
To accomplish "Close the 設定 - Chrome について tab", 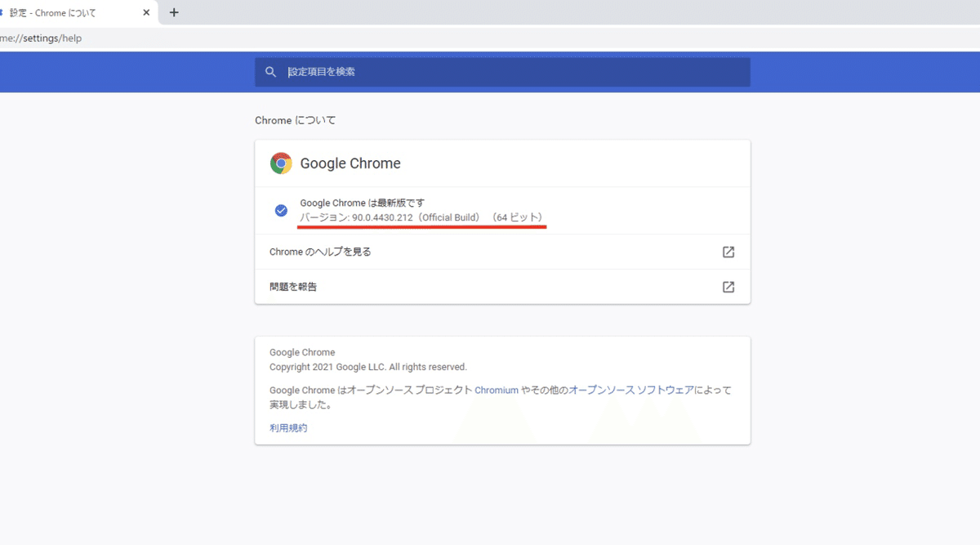I will tap(146, 13).
